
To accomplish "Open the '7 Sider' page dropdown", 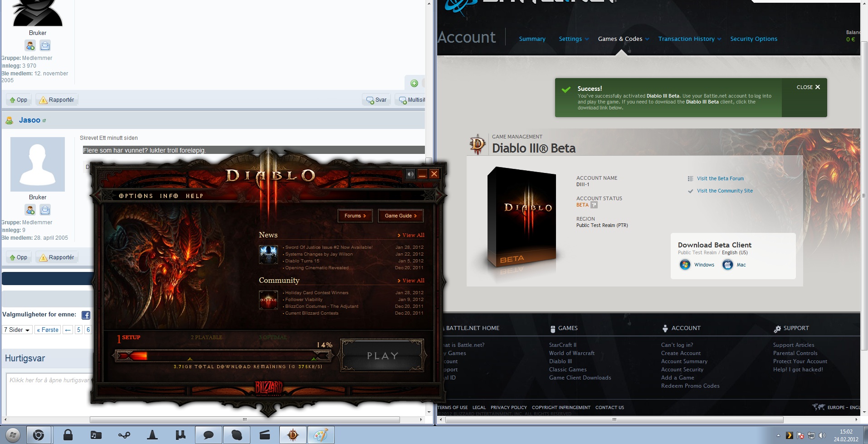I will point(17,330).
